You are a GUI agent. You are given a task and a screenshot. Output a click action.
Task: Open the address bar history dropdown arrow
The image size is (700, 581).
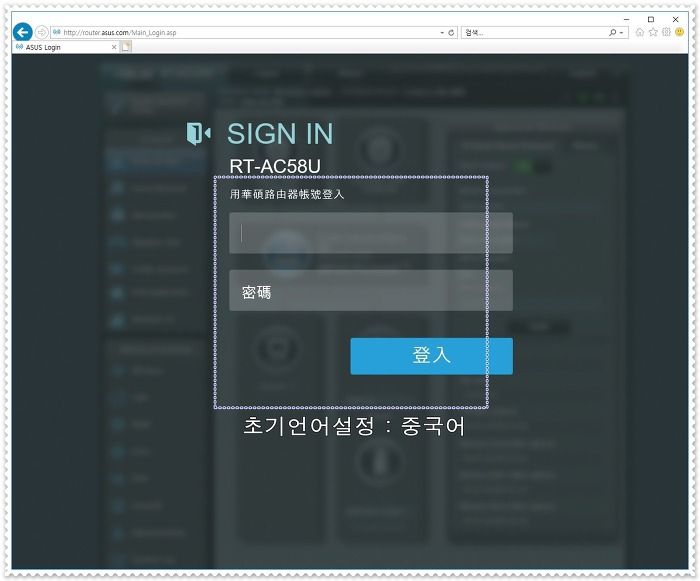[x=442, y=33]
